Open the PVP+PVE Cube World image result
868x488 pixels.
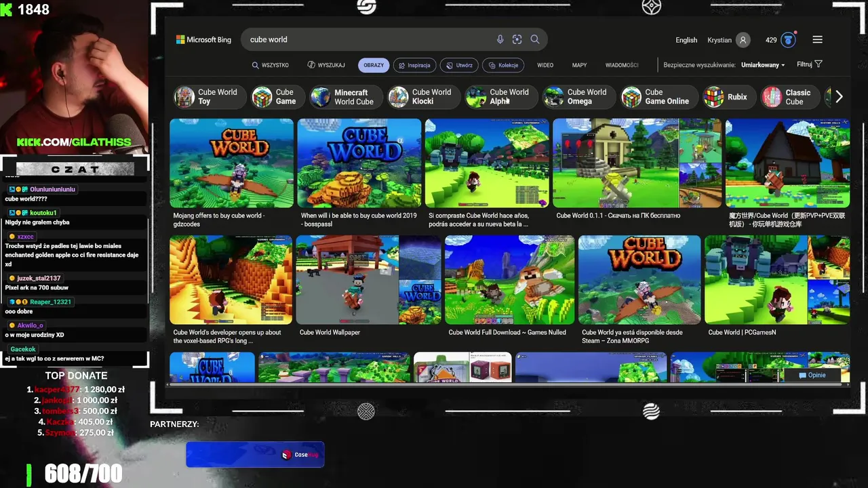787,163
